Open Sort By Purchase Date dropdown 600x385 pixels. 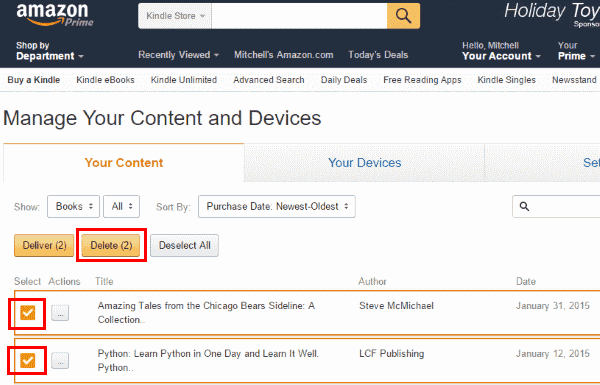click(277, 207)
